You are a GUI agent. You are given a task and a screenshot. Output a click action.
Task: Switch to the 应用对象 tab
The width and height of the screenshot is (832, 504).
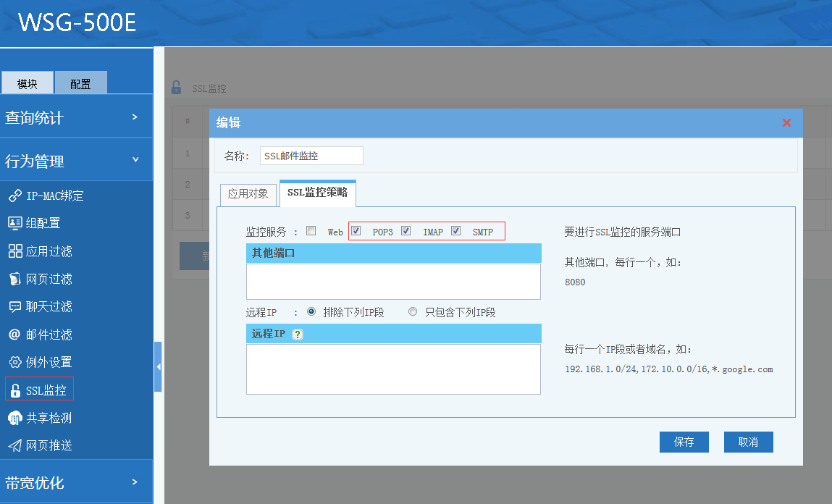[x=248, y=193]
